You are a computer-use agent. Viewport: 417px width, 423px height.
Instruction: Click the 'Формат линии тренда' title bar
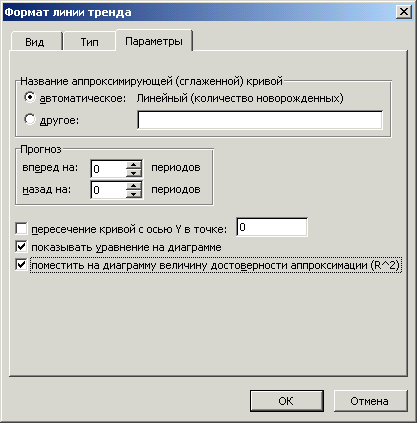tap(198, 12)
